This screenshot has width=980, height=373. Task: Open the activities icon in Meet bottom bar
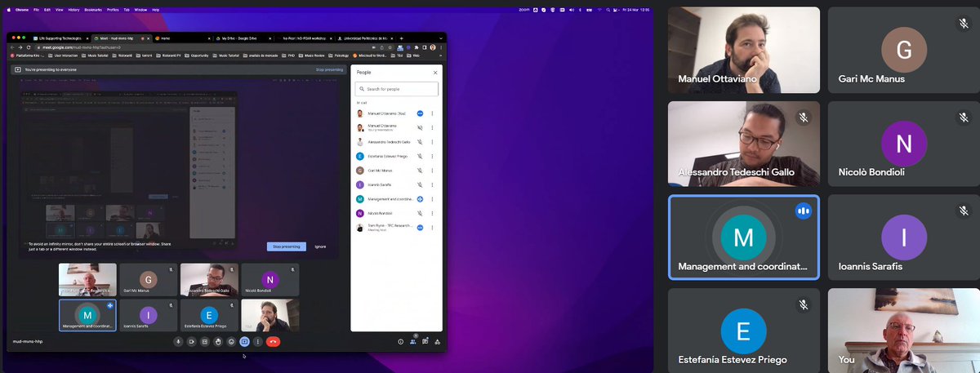437,341
